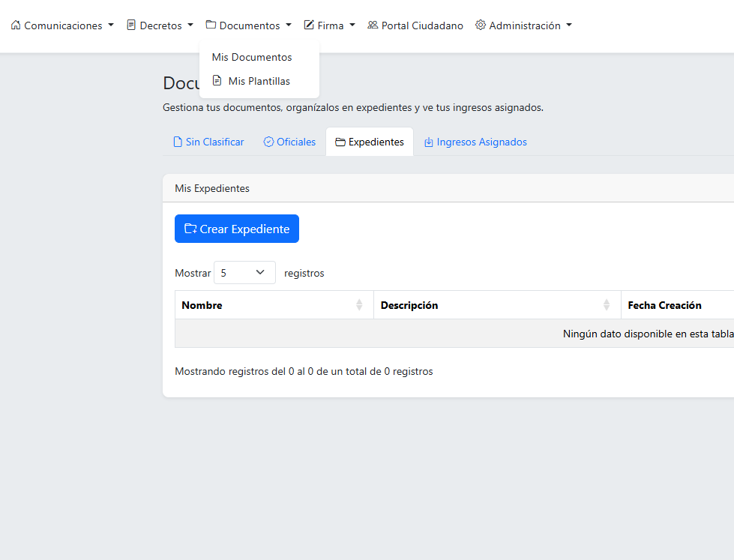Click the pen-and-paper icon beside Firma
The width and height of the screenshot is (734, 560).
309,25
